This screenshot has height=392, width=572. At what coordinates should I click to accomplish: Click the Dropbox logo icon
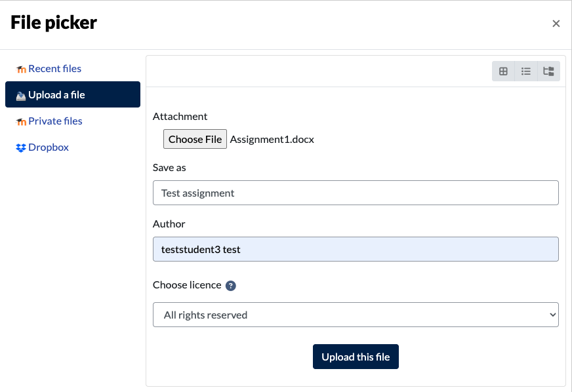coord(21,148)
